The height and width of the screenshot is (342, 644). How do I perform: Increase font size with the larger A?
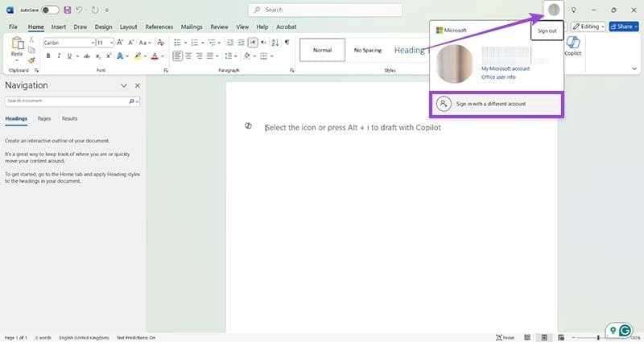(x=120, y=43)
